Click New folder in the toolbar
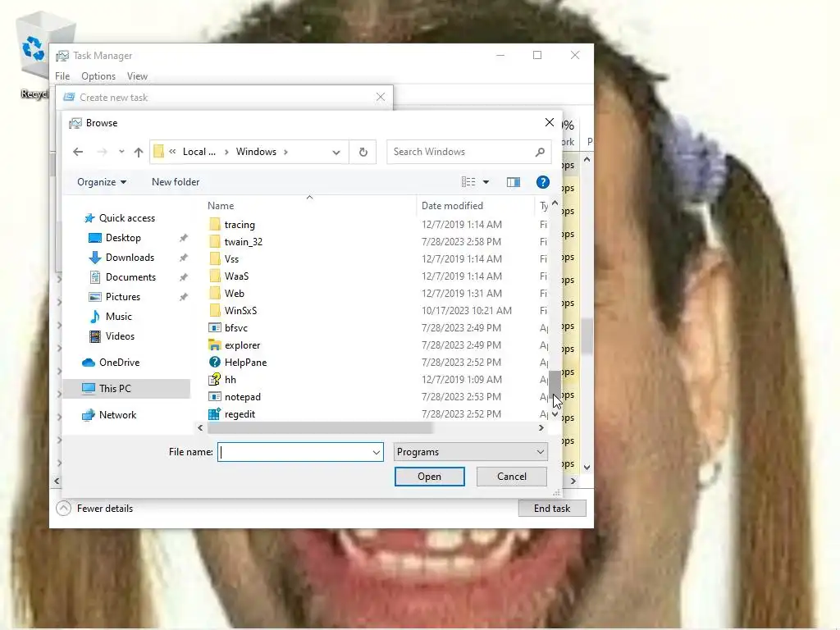The height and width of the screenshot is (630, 840). click(176, 182)
